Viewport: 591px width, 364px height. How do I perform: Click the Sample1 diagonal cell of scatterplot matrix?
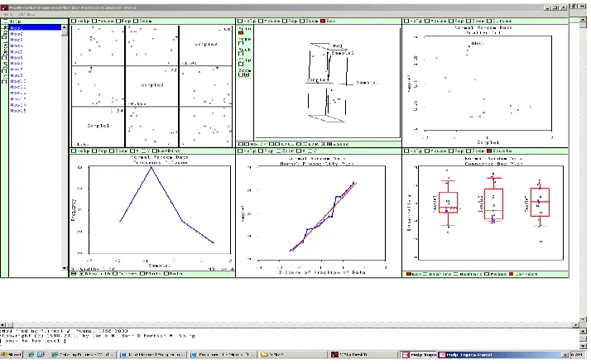coord(98,127)
